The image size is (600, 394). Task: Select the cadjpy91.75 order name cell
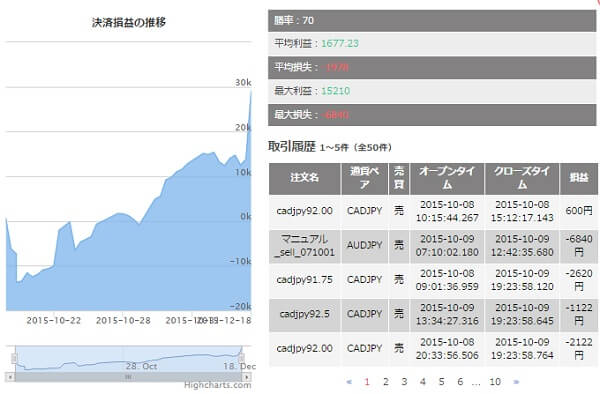(x=305, y=280)
